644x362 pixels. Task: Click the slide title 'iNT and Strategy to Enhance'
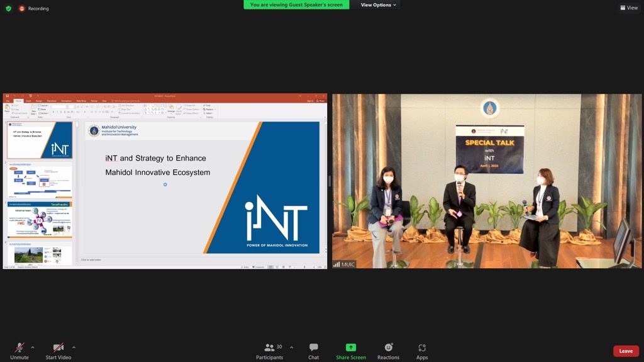(x=156, y=158)
